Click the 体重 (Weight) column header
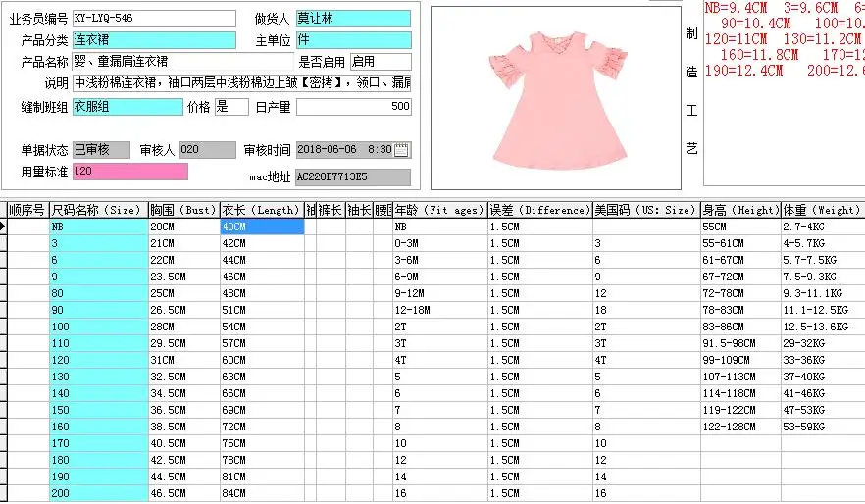 pyautogui.click(x=823, y=210)
